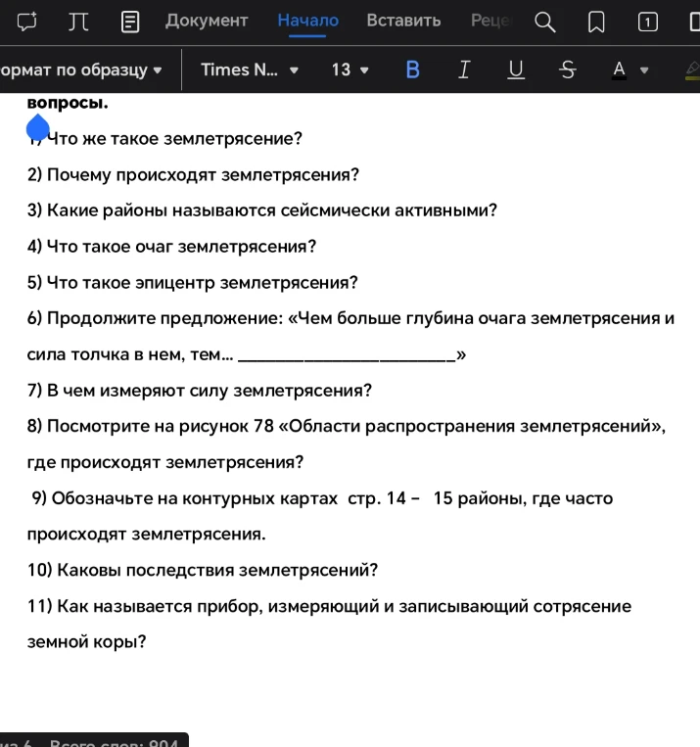This screenshot has width=700, height=747.
Task: Open the Times New Roman font dropdown
Action: [x=250, y=70]
